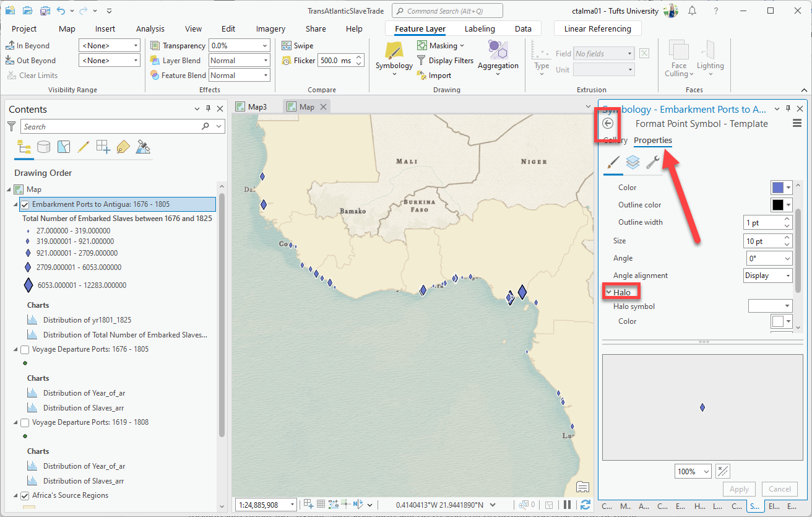Click the Apply button
The image size is (812, 517).
(739, 489)
